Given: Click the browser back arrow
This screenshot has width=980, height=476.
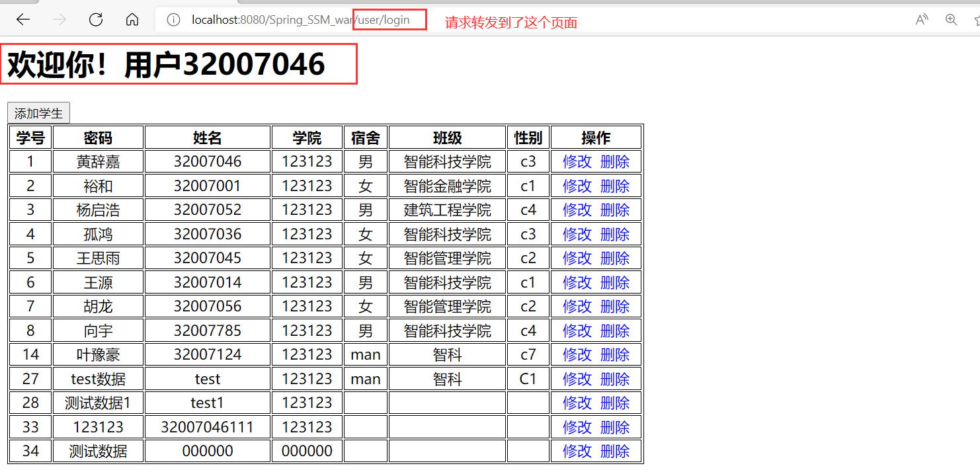Looking at the screenshot, I should click(23, 20).
